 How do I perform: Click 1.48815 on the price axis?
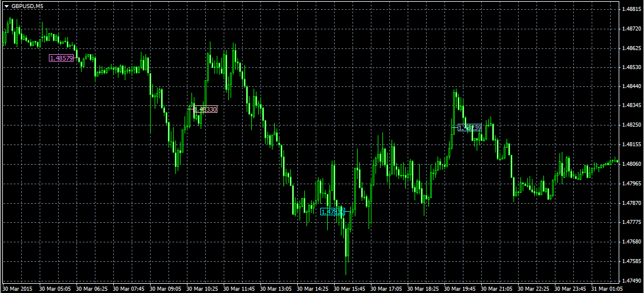click(x=632, y=9)
